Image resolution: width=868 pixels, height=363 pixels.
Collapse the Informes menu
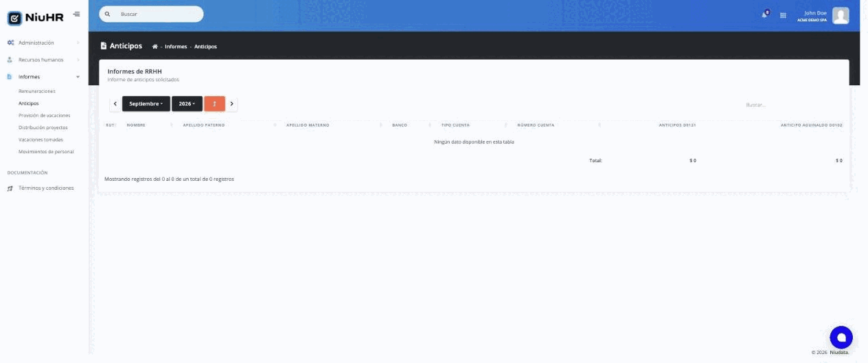coord(43,77)
